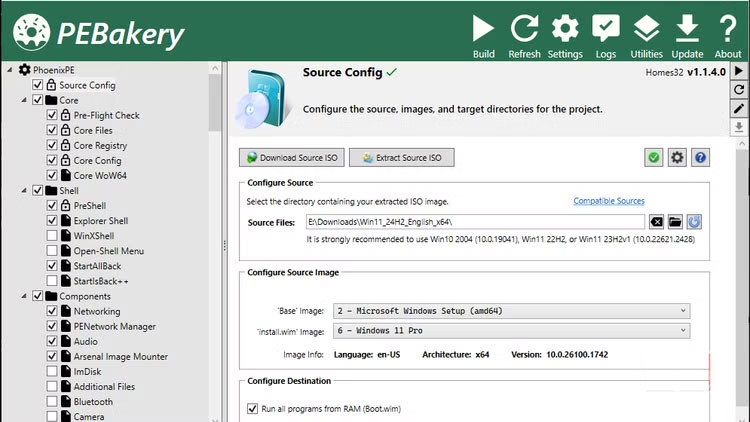
Task: Select the PENetwork Manager script
Action: pos(114,326)
